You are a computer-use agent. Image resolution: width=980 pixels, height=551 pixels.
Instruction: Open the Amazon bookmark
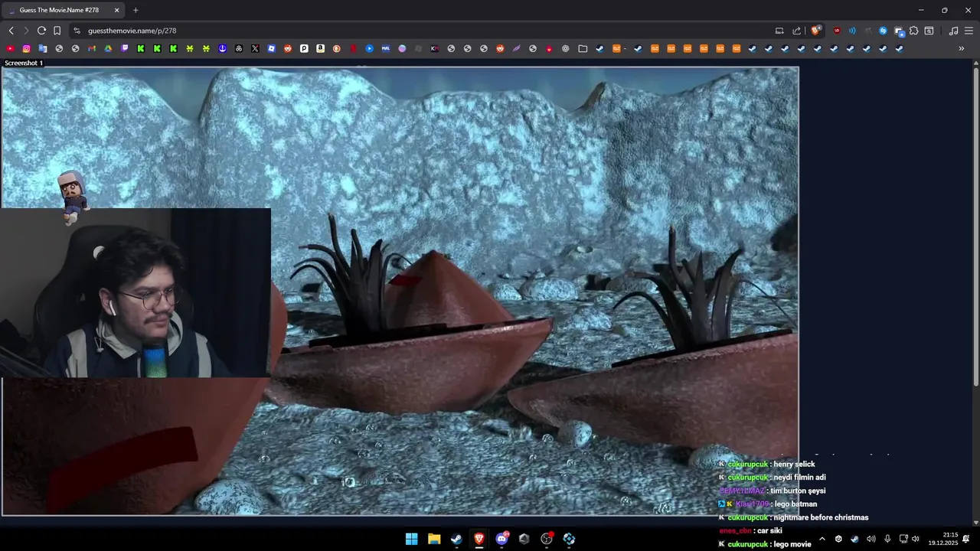click(x=320, y=48)
